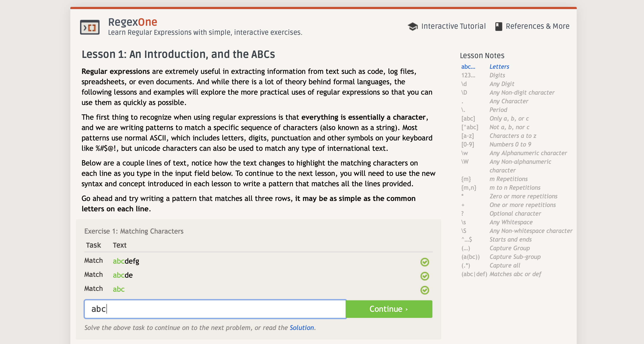
Task: Open the Any Character lesson note
Action: [x=509, y=101]
